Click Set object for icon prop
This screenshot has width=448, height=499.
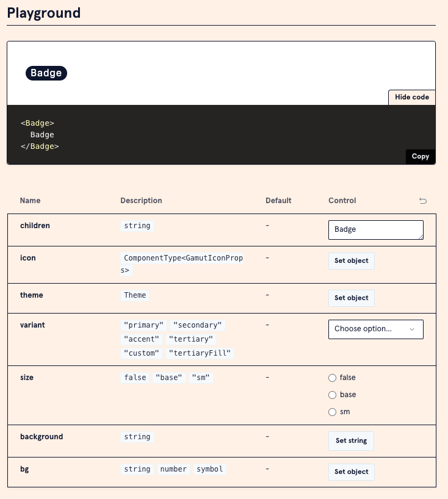(x=351, y=260)
